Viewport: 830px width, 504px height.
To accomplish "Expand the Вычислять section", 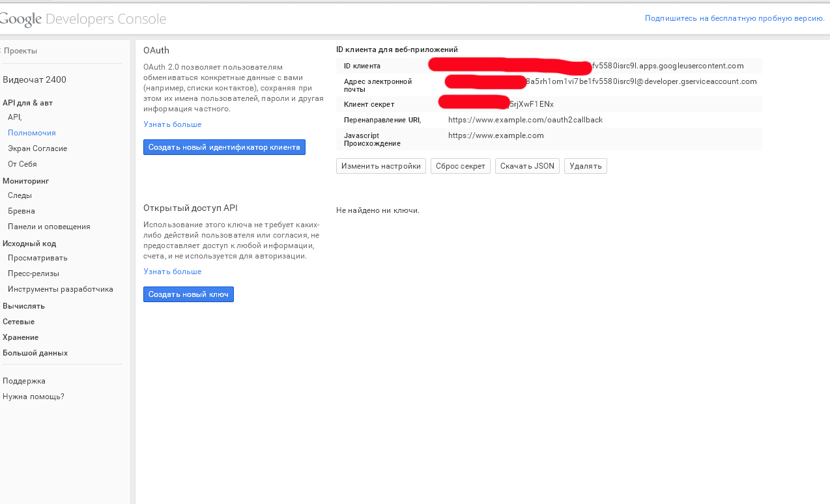I will tap(24, 306).
